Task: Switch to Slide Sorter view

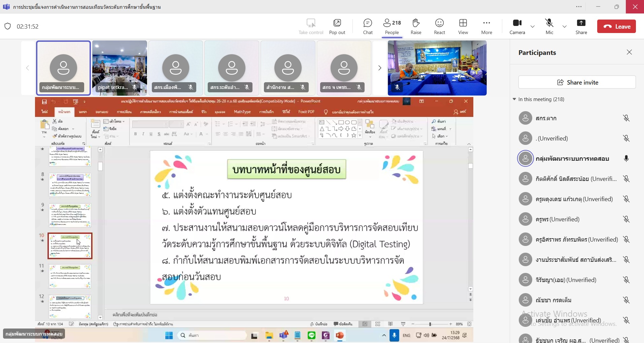Action: click(378, 324)
